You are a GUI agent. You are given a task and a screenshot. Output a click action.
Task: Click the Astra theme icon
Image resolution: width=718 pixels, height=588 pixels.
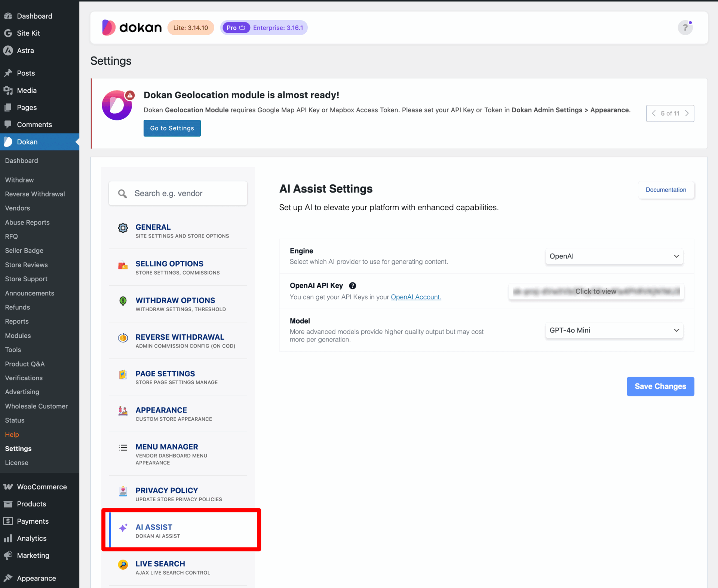point(8,50)
